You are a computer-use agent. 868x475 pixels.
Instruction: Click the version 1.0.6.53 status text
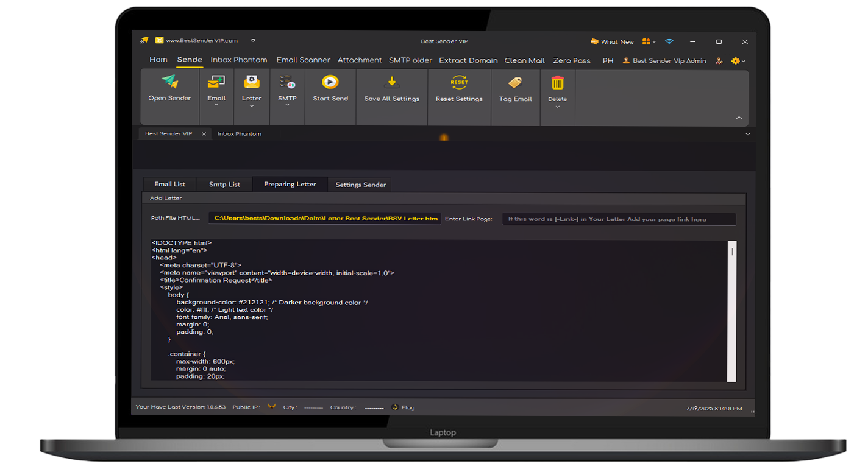(x=180, y=407)
